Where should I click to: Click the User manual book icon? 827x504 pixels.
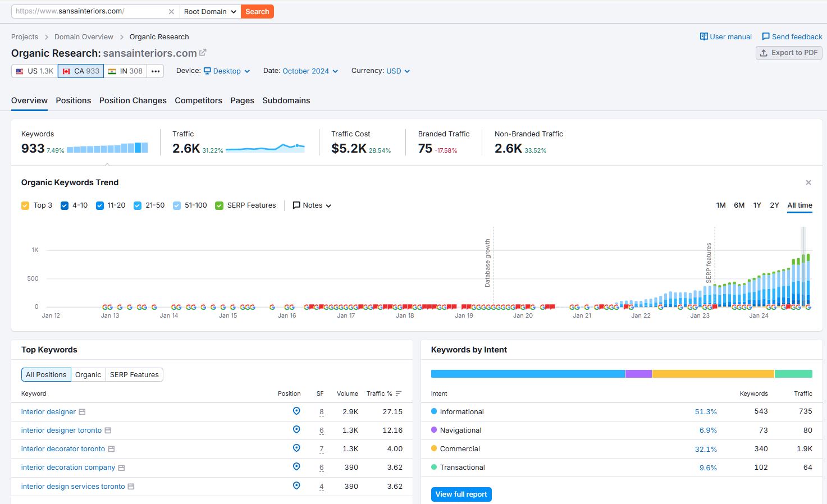[703, 36]
